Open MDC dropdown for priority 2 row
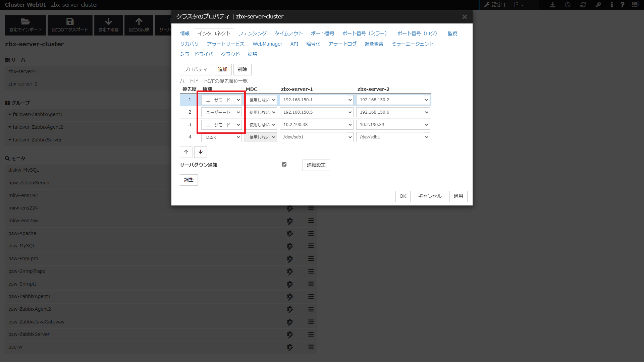 [x=261, y=112]
